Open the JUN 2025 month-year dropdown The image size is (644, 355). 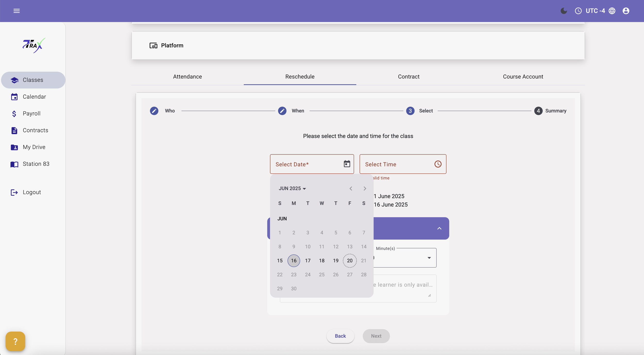click(292, 188)
